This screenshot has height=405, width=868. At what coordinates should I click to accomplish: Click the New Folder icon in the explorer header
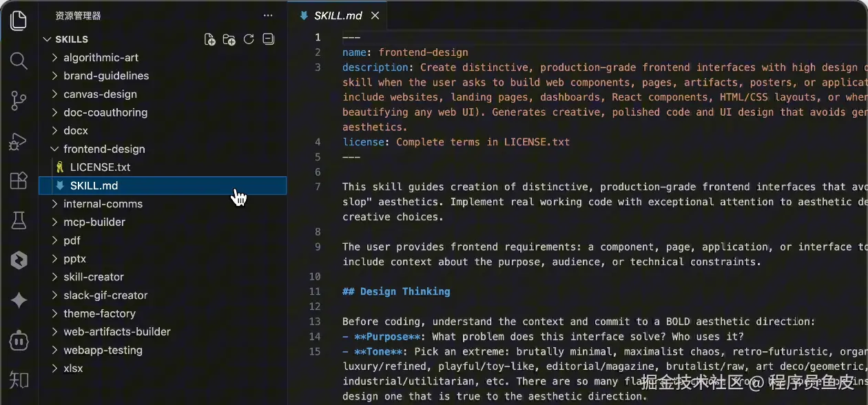[x=229, y=39]
